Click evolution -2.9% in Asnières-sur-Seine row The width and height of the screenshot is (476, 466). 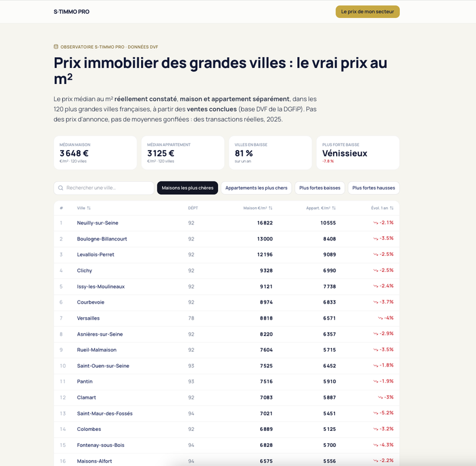(x=387, y=333)
